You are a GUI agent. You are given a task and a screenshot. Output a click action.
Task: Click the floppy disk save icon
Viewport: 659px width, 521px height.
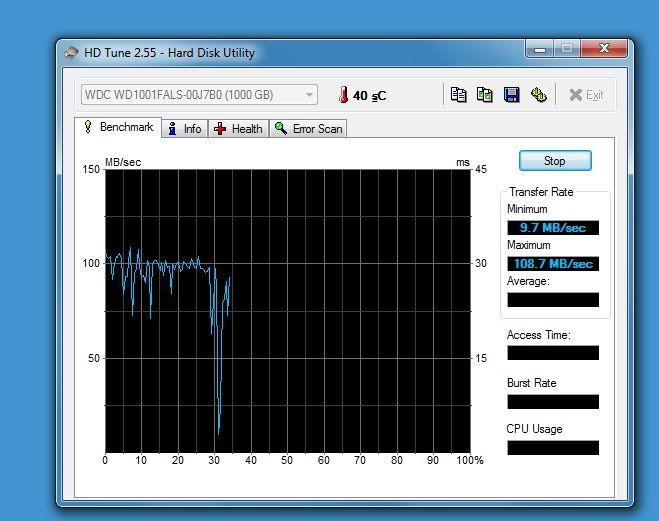tap(511, 95)
